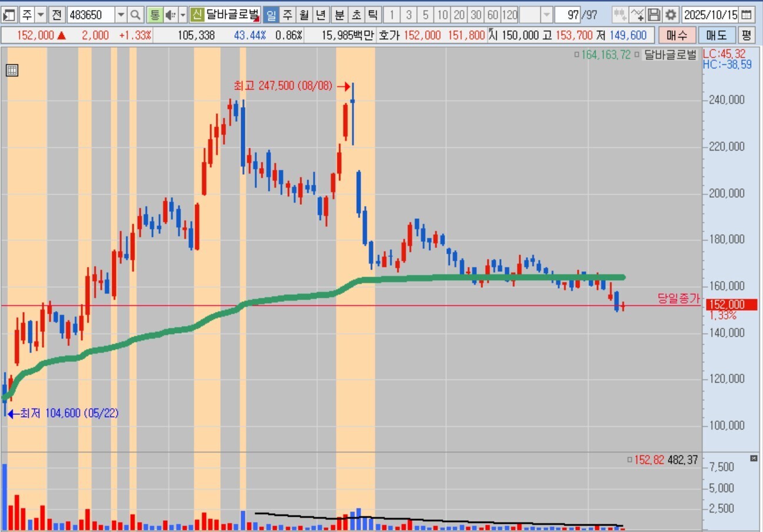
Task: Switch to the 일 daily chart tab
Action: (271, 15)
